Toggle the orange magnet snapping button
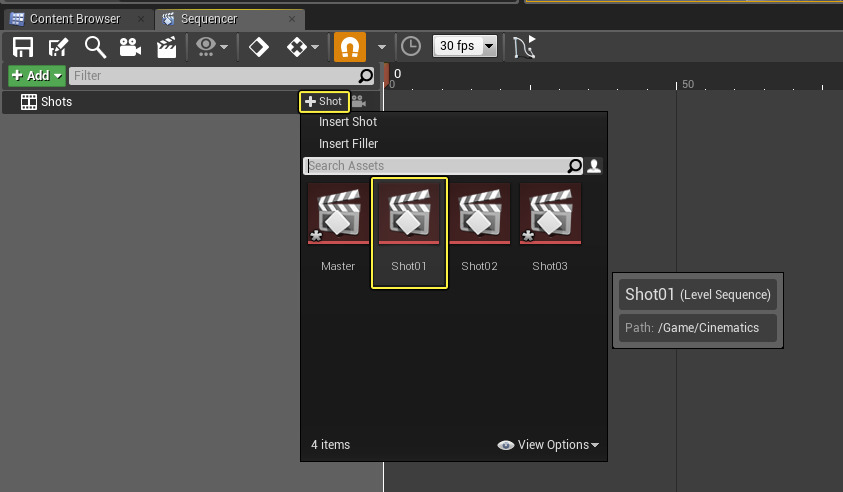The image size is (843, 492). [350, 47]
